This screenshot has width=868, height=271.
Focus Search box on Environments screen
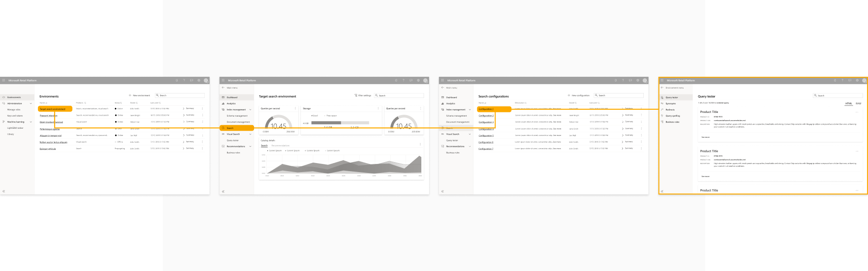180,95
